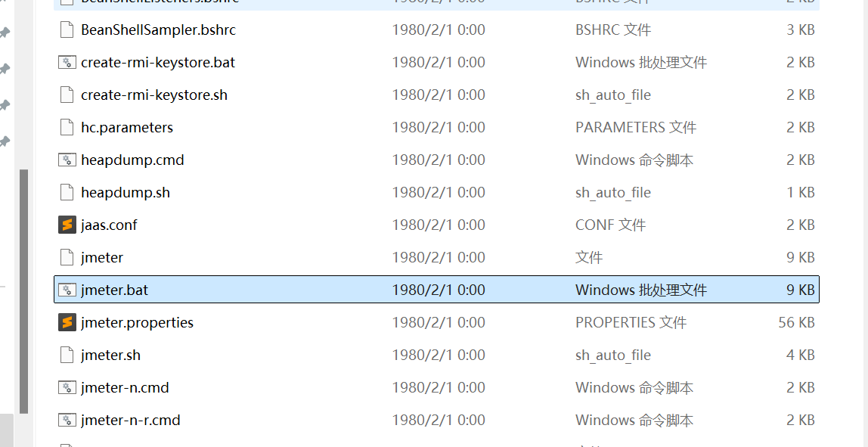
Task: Click the 56 KB size of jmeter.properties
Action: pyautogui.click(x=797, y=322)
